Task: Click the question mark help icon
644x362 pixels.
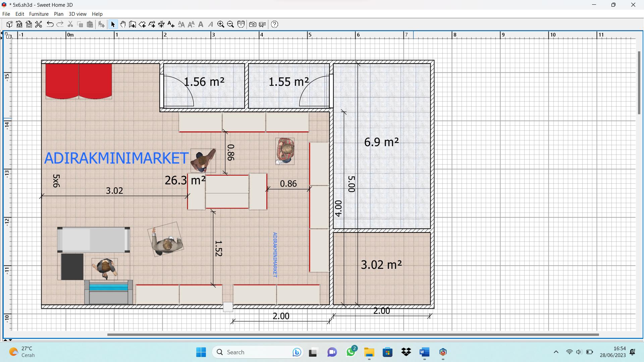Action: click(x=275, y=24)
